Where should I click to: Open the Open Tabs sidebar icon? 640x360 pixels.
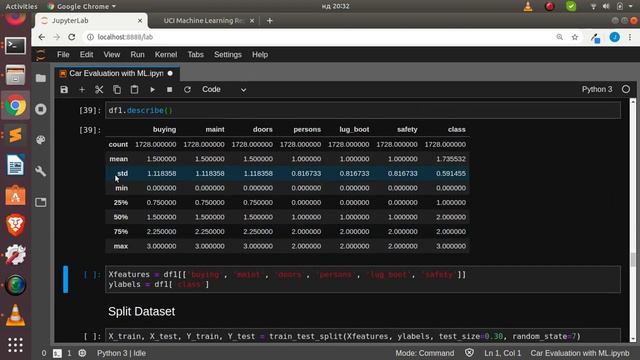[x=41, y=202]
